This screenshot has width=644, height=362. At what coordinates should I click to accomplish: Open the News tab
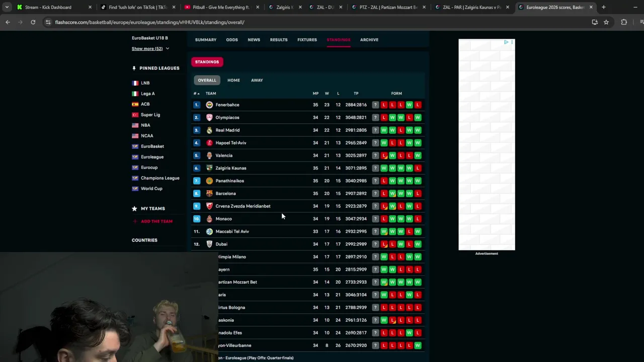pos(254,40)
